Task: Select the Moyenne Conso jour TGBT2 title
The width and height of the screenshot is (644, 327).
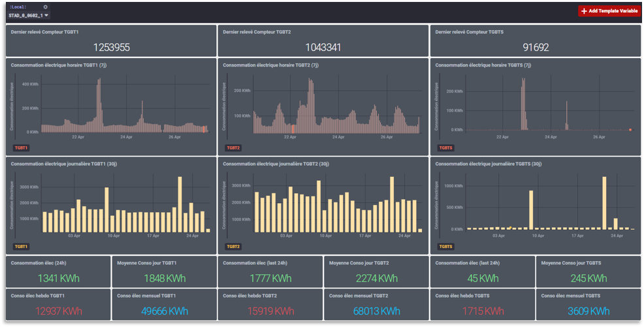Action: (359, 263)
